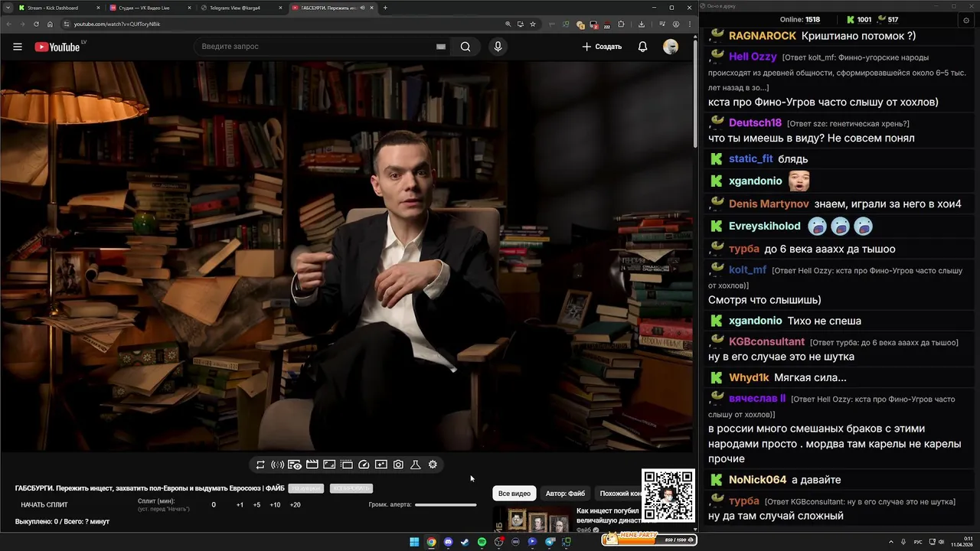This screenshot has width=980, height=551.
Task: Click the second gray button beside the video title
Action: 351,488
